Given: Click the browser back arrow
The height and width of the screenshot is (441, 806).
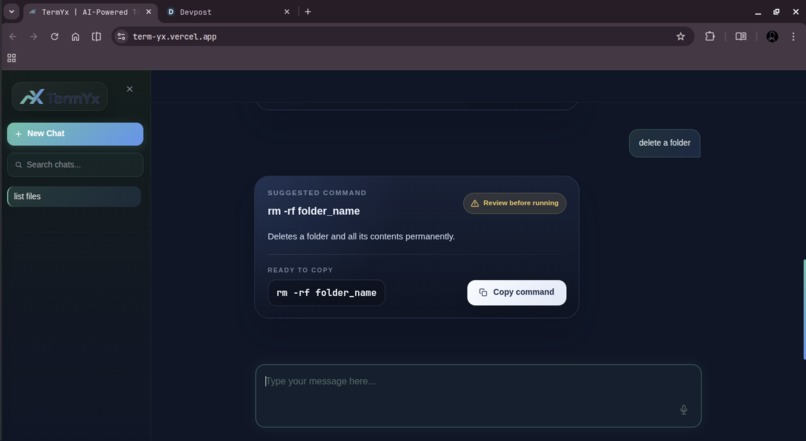Looking at the screenshot, I should click(13, 36).
